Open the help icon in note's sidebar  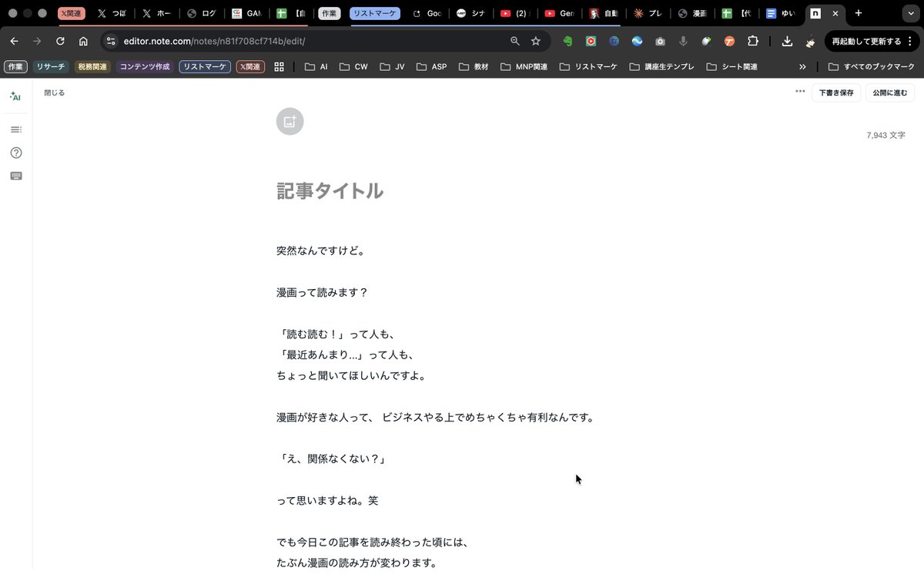pyautogui.click(x=15, y=153)
